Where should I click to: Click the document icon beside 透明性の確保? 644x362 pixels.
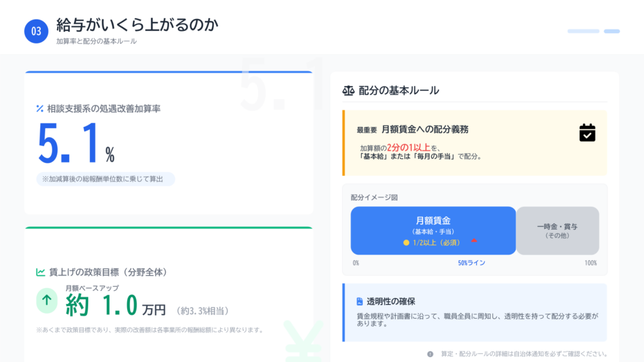coord(360,302)
